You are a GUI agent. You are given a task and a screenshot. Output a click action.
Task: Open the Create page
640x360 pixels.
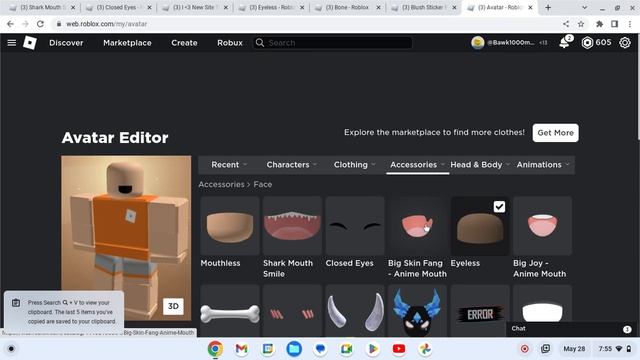coord(184,42)
